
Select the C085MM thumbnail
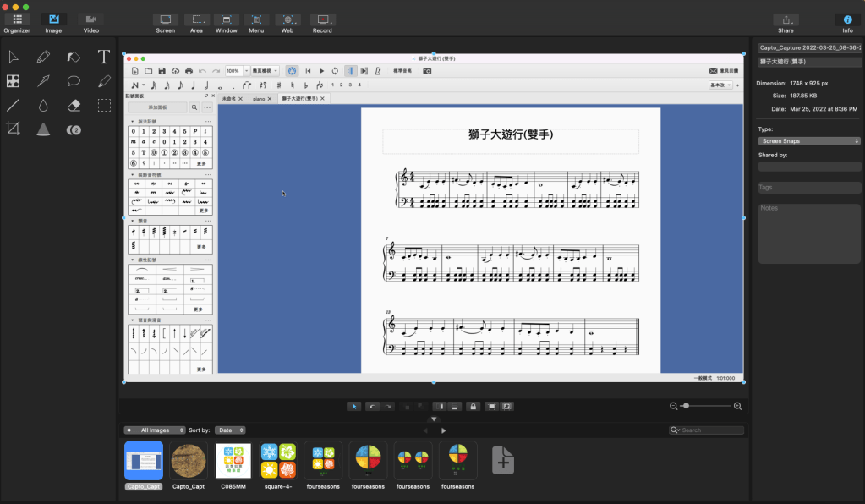(233, 461)
